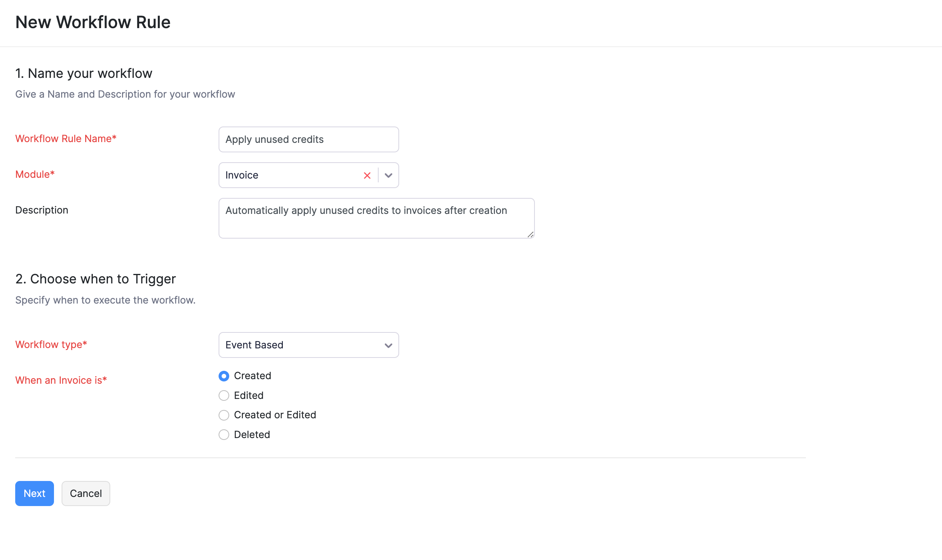Click the Invoice text in Module field
Image resolution: width=942 pixels, height=560 pixels.
242,175
